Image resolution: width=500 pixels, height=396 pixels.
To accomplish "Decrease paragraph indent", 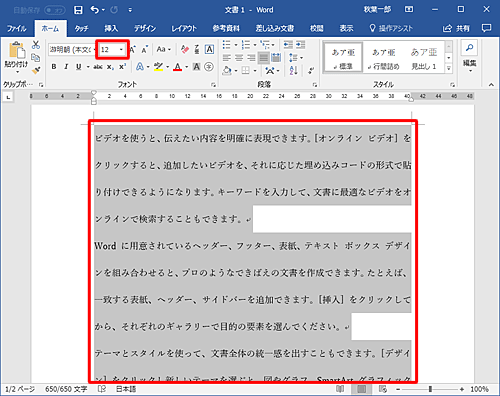I will pos(288,45).
